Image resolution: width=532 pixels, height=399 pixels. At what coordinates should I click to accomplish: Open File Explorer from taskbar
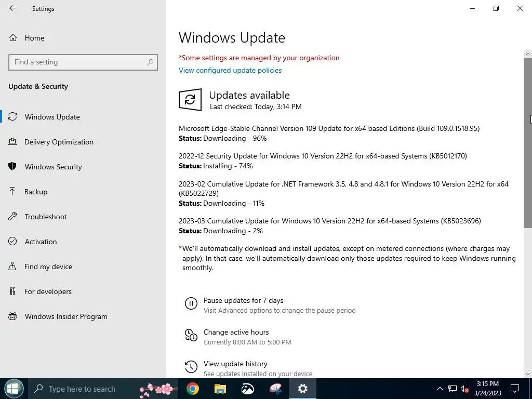pyautogui.click(x=220, y=389)
